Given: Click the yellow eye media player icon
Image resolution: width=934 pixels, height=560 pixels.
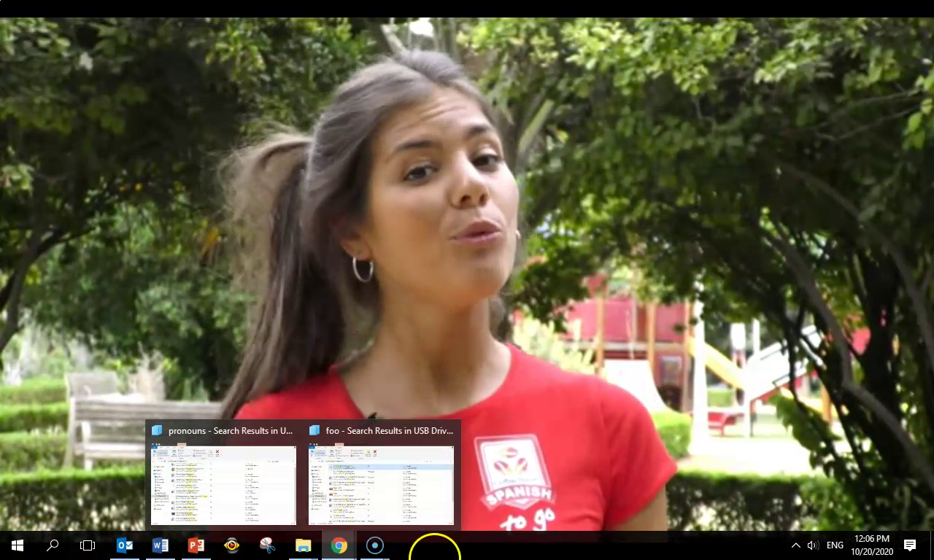Looking at the screenshot, I should 232,545.
